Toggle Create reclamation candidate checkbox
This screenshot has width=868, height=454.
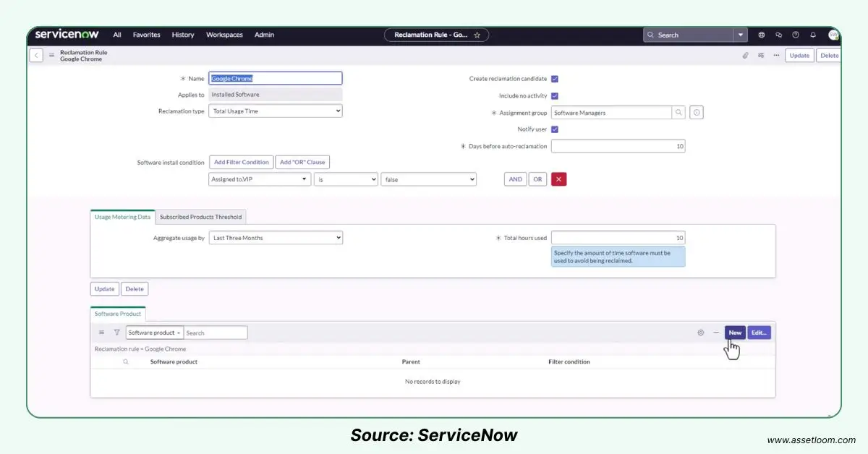point(555,79)
